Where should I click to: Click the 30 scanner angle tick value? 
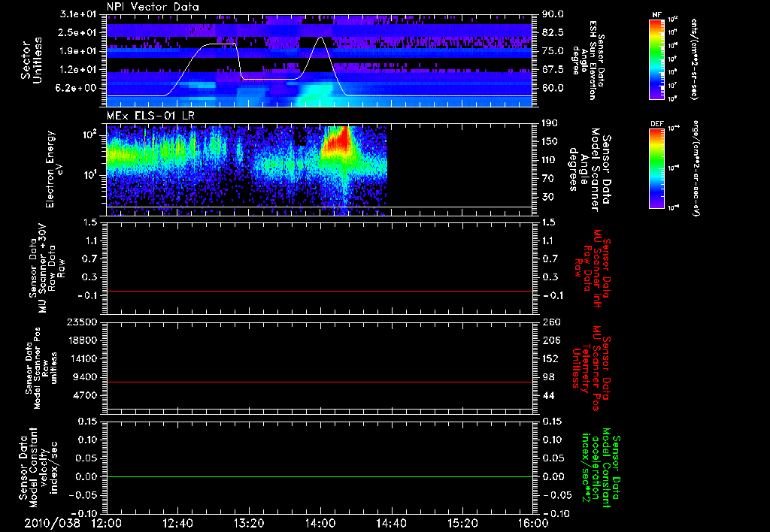pos(547,197)
